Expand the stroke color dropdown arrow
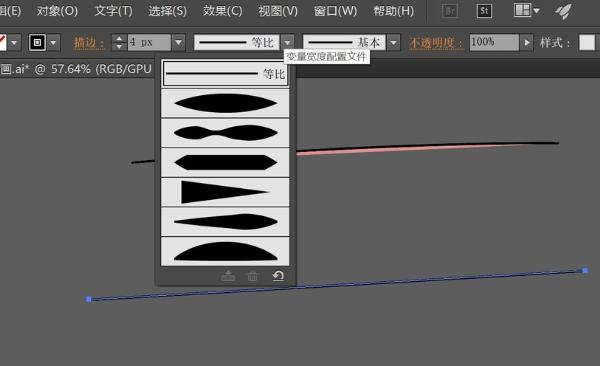The image size is (600, 366). (x=54, y=42)
